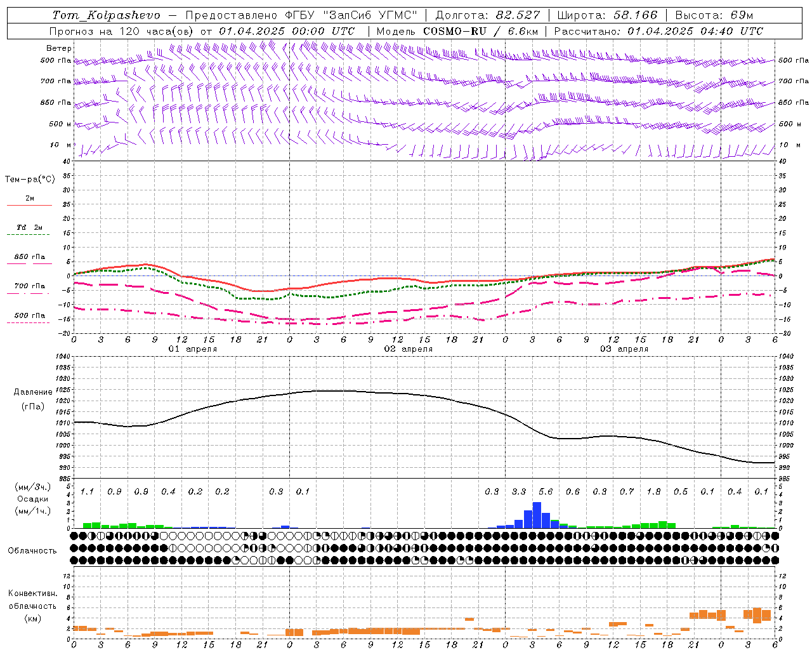This screenshot has width=812, height=650.
Task: Click the tallest blue precipitation bar
Action: (537, 515)
